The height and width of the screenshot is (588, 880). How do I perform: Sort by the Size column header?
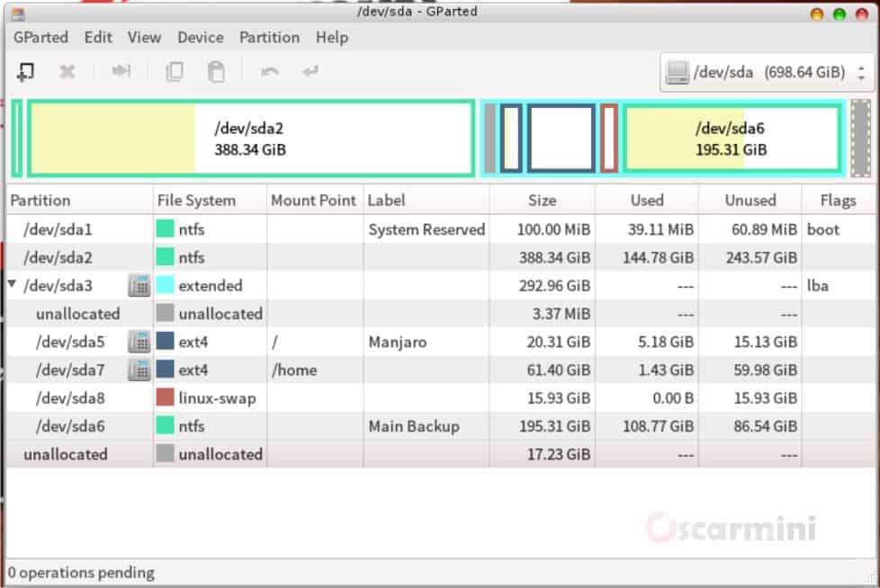pyautogui.click(x=542, y=200)
